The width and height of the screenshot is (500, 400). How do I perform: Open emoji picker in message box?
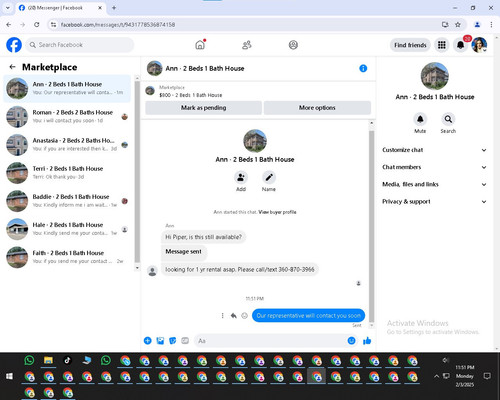(351, 341)
